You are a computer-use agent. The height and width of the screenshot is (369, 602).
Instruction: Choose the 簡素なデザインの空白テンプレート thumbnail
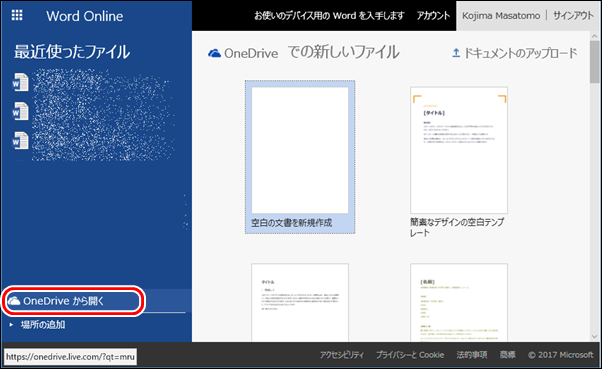tap(459, 150)
